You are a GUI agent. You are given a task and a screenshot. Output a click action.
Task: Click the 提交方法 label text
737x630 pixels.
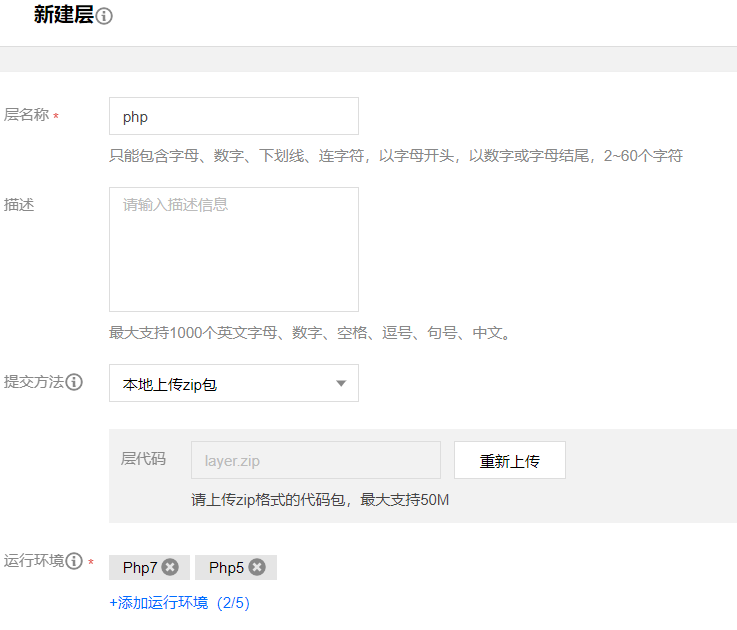click(34, 382)
